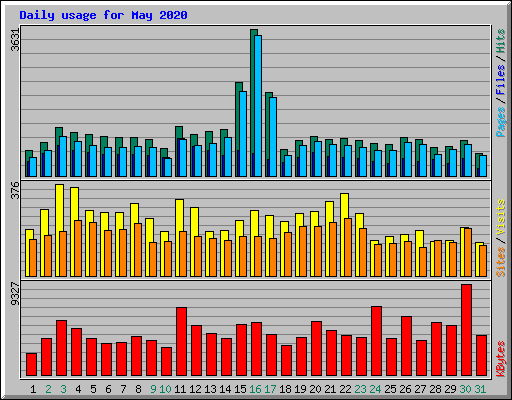
Task: Click the day 14 axis label
Action: coord(225,389)
